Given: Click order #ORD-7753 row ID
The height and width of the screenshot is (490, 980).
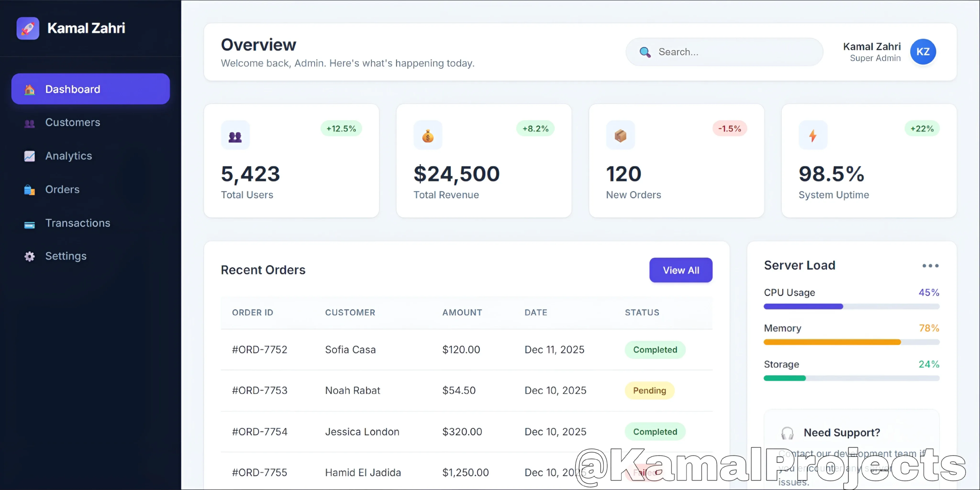Looking at the screenshot, I should pos(259,390).
